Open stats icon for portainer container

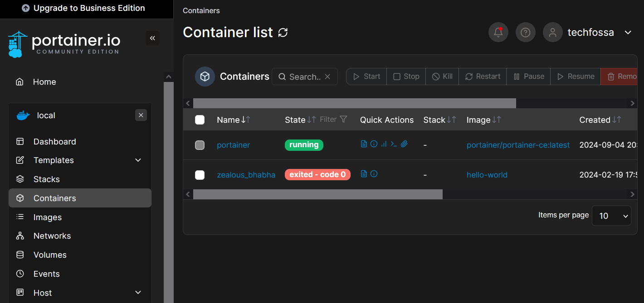(384, 144)
